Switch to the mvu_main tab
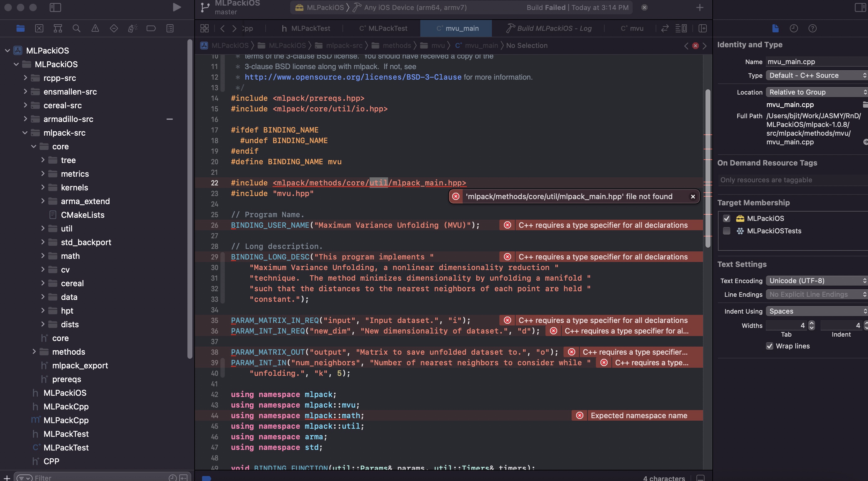Image resolution: width=868 pixels, height=481 pixels. (x=456, y=28)
